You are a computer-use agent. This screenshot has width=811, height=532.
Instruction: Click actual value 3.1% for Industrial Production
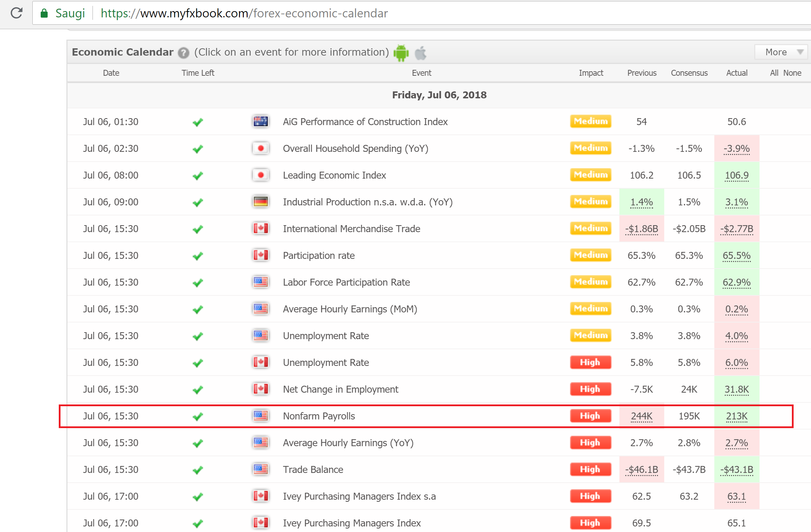coord(737,202)
